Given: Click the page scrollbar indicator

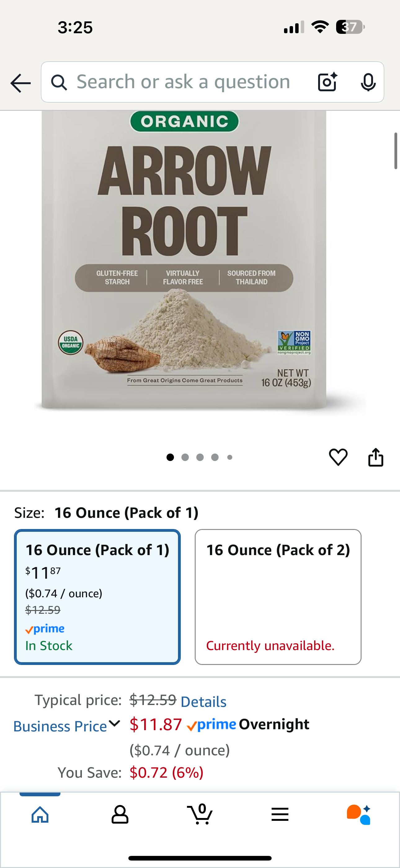Looking at the screenshot, I should 396,151.
